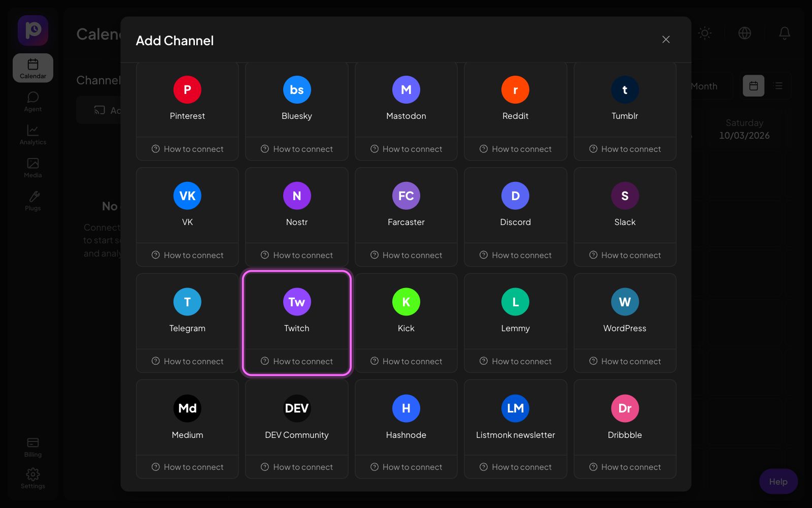Click the Saturday 10/03/2026 column header
812x508 pixels.
pyautogui.click(x=744, y=129)
